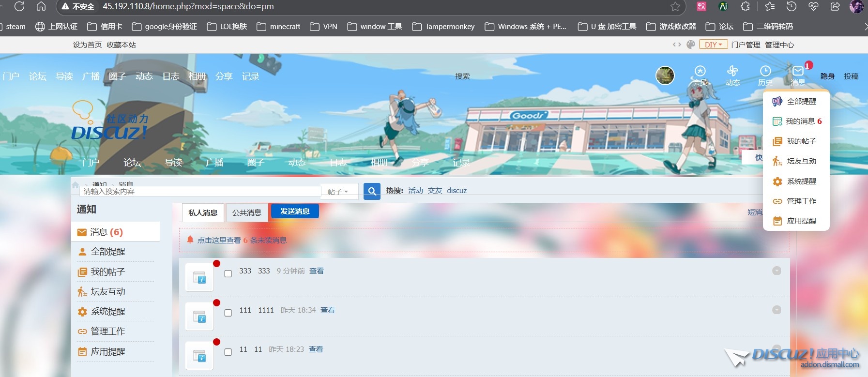Check the checkbox for message 111
The image size is (868, 377).
point(228,313)
